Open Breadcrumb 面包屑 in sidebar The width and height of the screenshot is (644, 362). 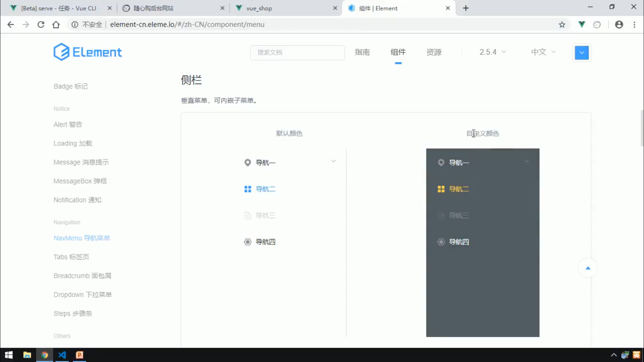(x=83, y=276)
